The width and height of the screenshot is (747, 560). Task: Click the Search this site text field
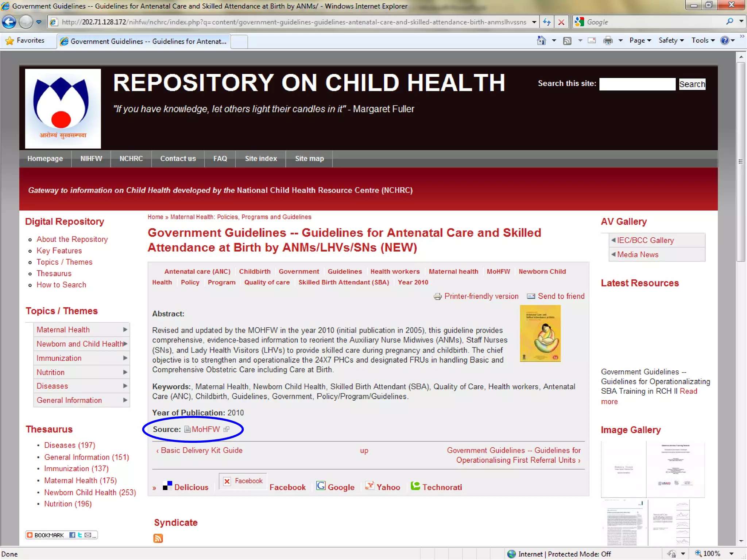tap(637, 84)
